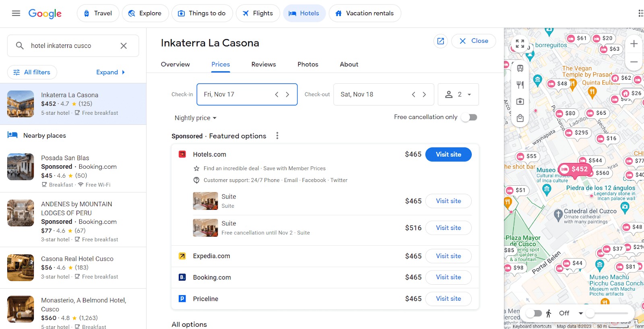644x329 pixels.
Task: Open ANDENES by MOUNTAIN LODGES listing
Action: 73,220
